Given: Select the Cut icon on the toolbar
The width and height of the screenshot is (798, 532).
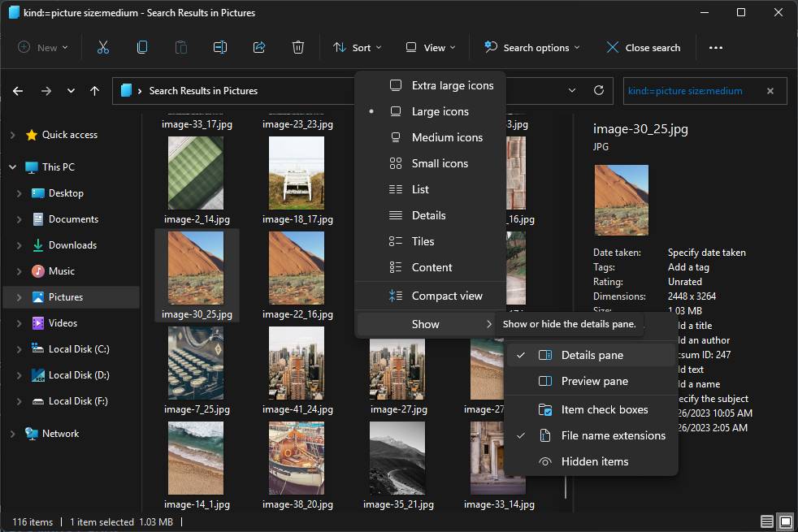Looking at the screenshot, I should [102, 47].
